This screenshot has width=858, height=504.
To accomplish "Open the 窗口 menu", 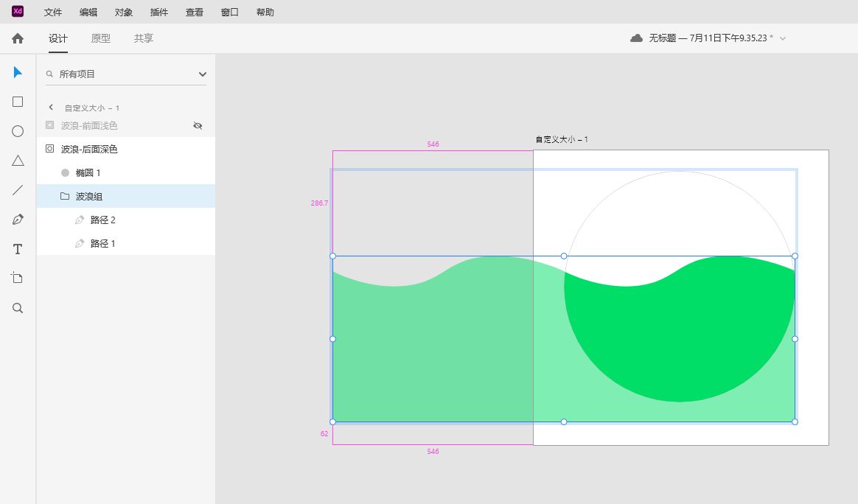I will point(230,12).
